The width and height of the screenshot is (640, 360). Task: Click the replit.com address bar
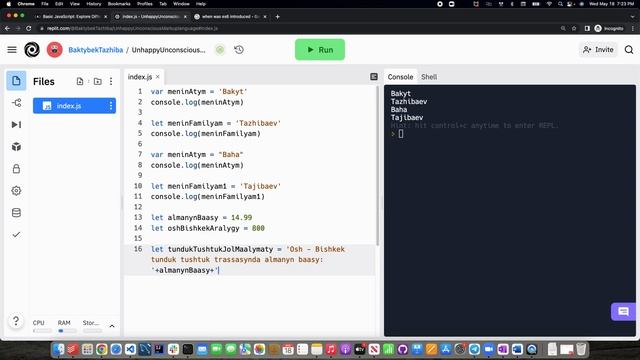pos(286,28)
